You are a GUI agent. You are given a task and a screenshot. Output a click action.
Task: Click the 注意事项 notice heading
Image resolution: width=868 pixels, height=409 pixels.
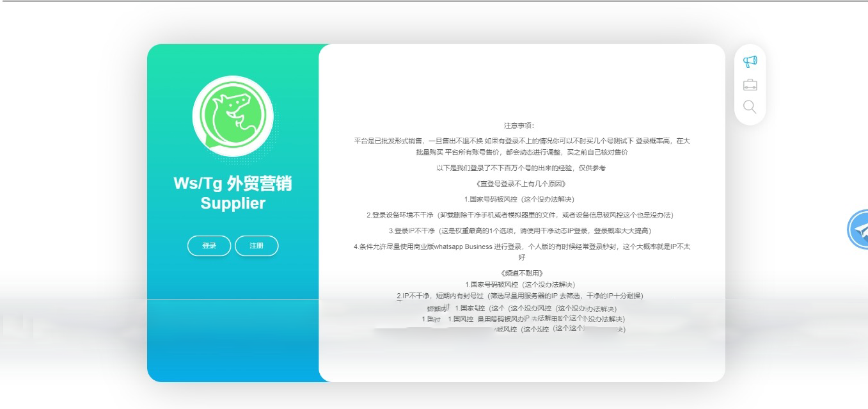523,125
